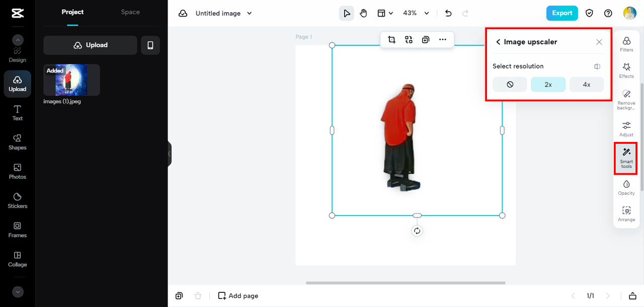Image resolution: width=644 pixels, height=307 pixels.
Task: Select the person image on canvas
Action: [x=400, y=137]
